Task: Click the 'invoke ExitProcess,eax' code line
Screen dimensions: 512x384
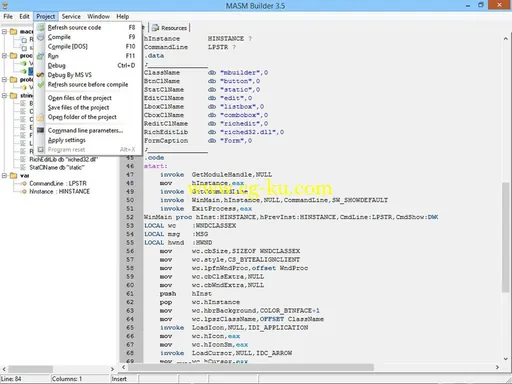Action: 206,209
